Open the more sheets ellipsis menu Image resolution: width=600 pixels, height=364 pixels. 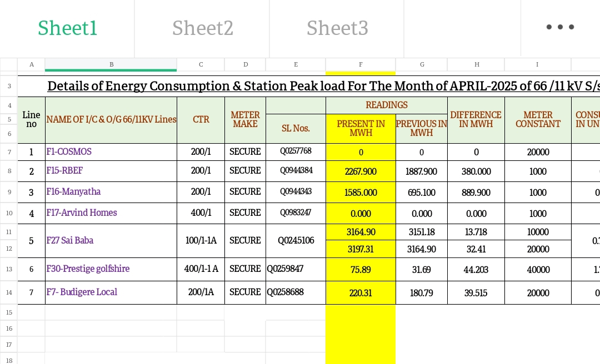(x=560, y=27)
